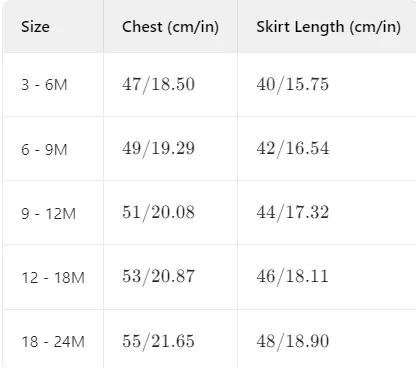Screen dimensions: 416x368
Task: Select the 12 - 18M size cell
Action: [x=53, y=277]
